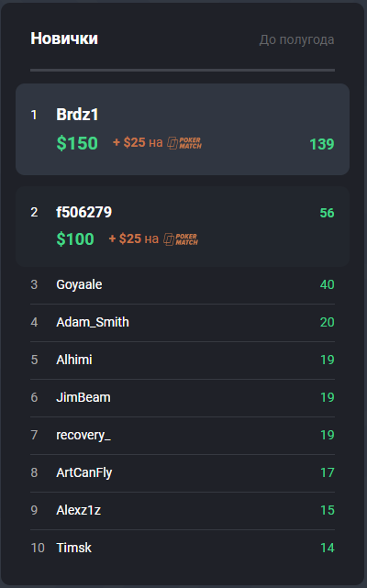Select the Goyaale leaderboard row

(183, 285)
